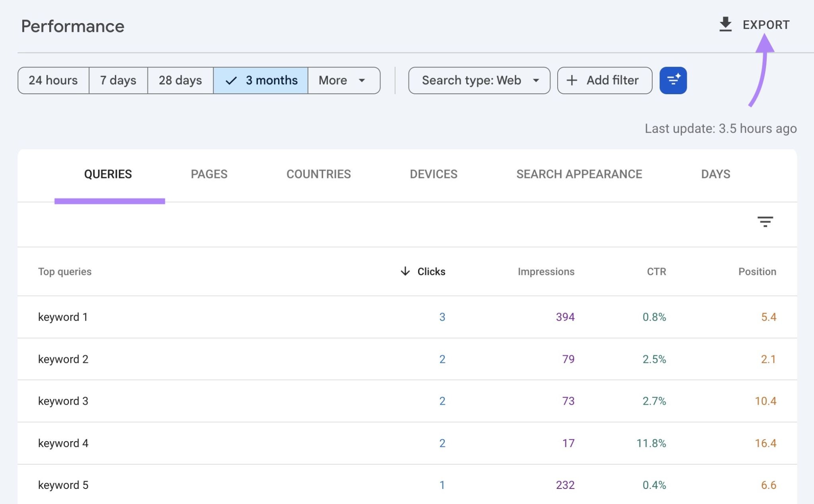Select the keyword 1 query row
The width and height of the screenshot is (814, 504).
(407, 317)
